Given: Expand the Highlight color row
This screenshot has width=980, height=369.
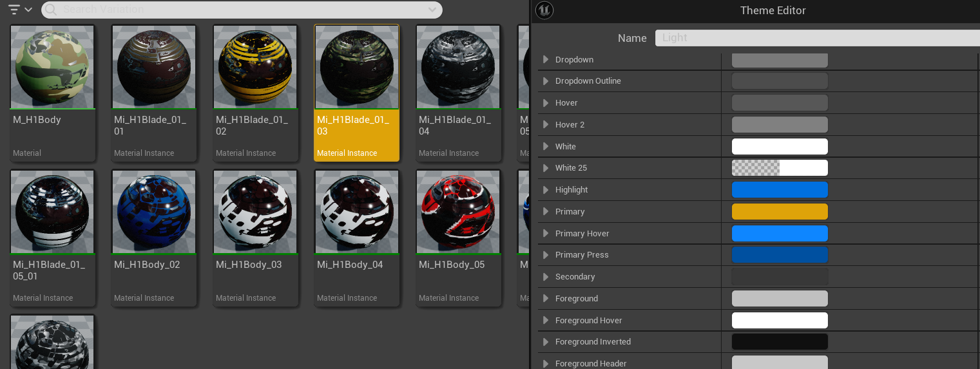Looking at the screenshot, I should click(x=546, y=190).
